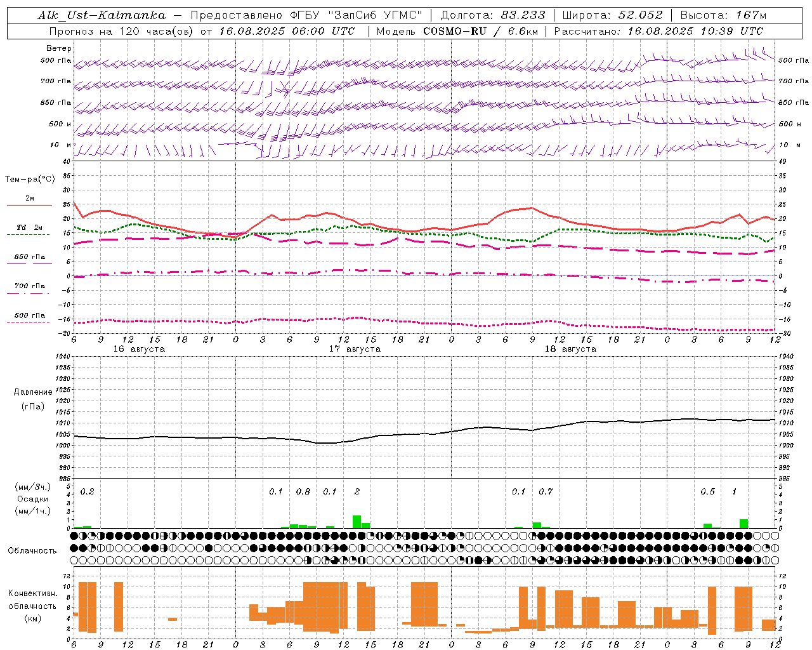Click the 0.8 precipitation amount
Viewport: 812px width, 650px height.
(303, 491)
